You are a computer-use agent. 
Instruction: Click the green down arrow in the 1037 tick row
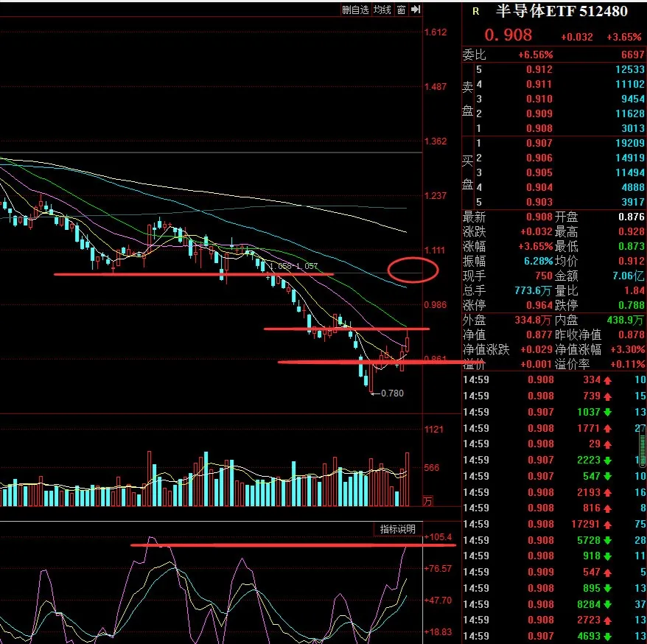coord(607,413)
